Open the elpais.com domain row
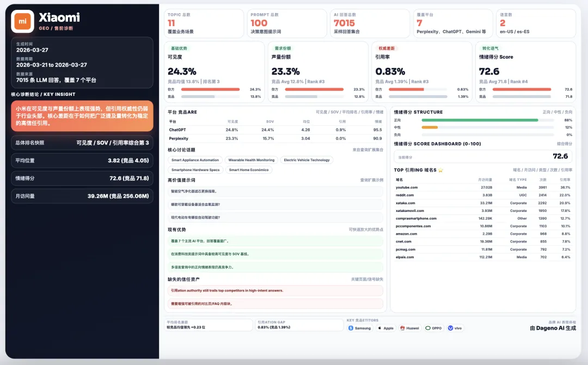 (483, 257)
